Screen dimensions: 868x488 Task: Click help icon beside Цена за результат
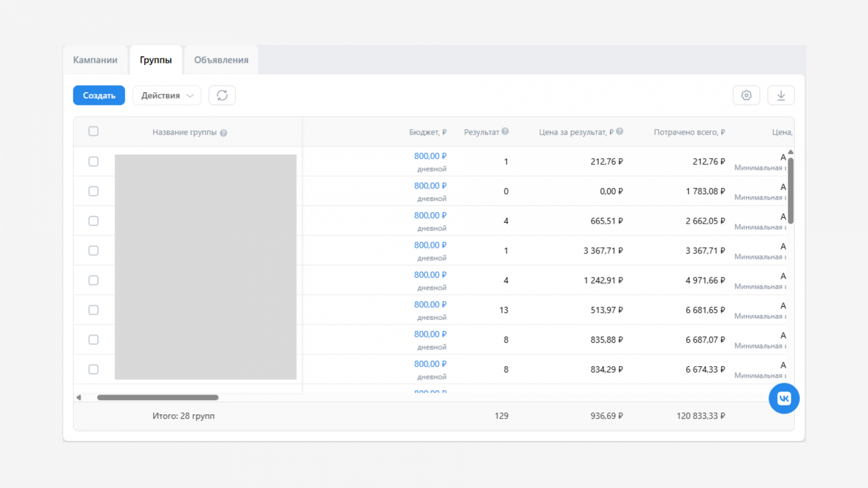(620, 131)
